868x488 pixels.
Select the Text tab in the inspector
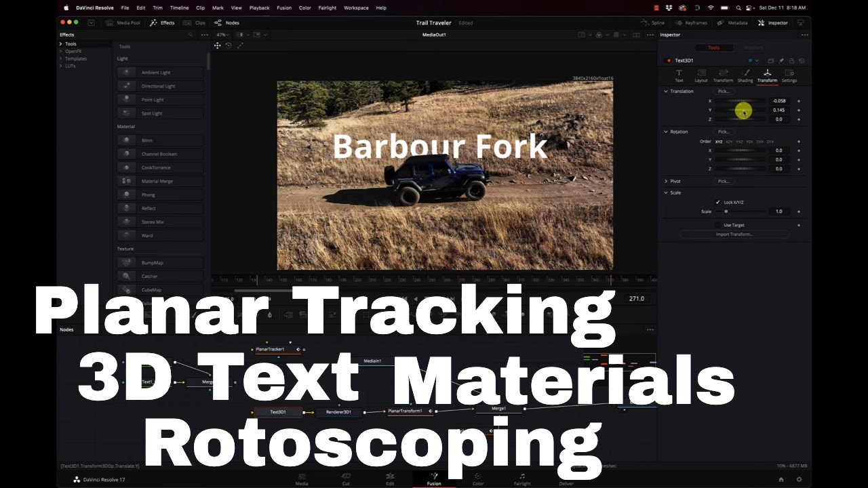tap(677, 76)
